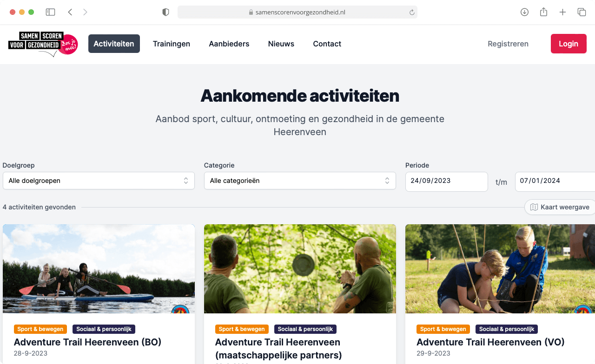This screenshot has height=364, width=595.
Task: Select the Trainingen menu item
Action: coord(172,44)
